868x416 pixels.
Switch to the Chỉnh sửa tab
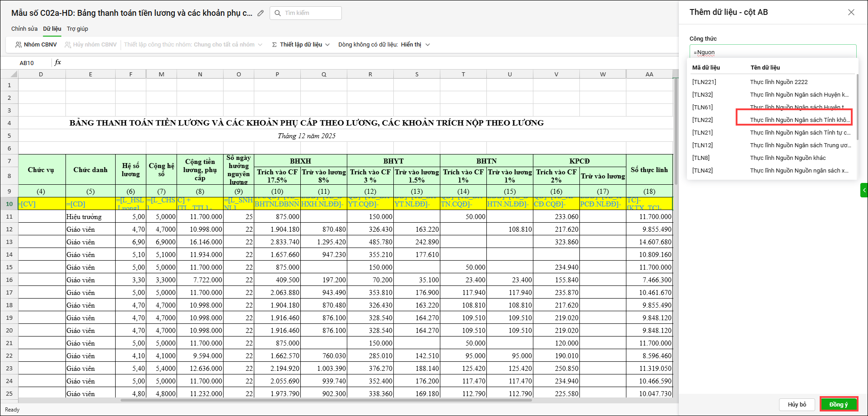point(24,28)
